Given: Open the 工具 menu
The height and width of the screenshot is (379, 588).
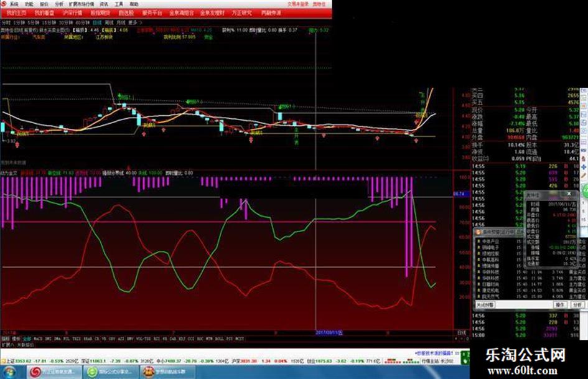Looking at the screenshot, I should click(119, 4).
